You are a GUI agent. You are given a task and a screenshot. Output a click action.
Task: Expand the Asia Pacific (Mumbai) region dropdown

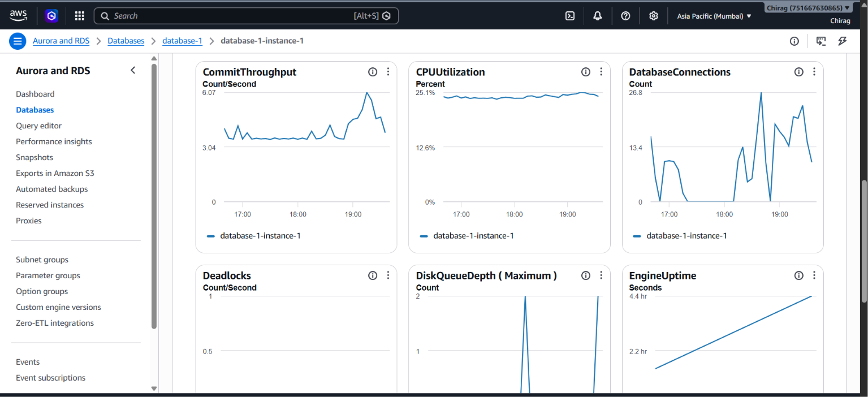point(714,16)
